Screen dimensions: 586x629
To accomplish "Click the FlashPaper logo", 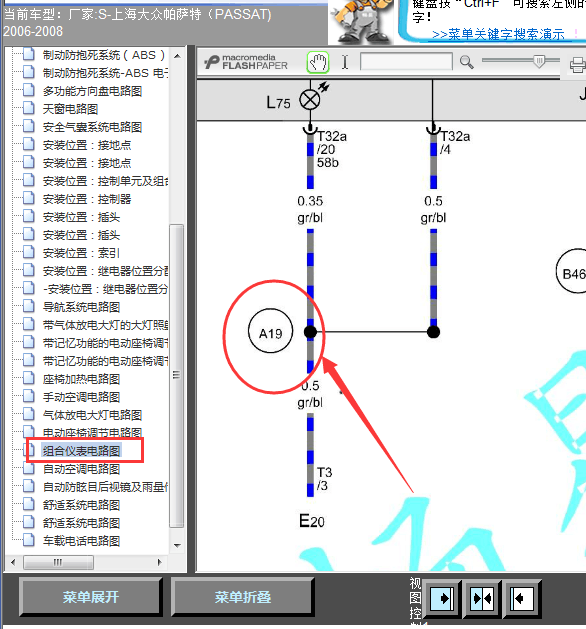I will click(246, 62).
